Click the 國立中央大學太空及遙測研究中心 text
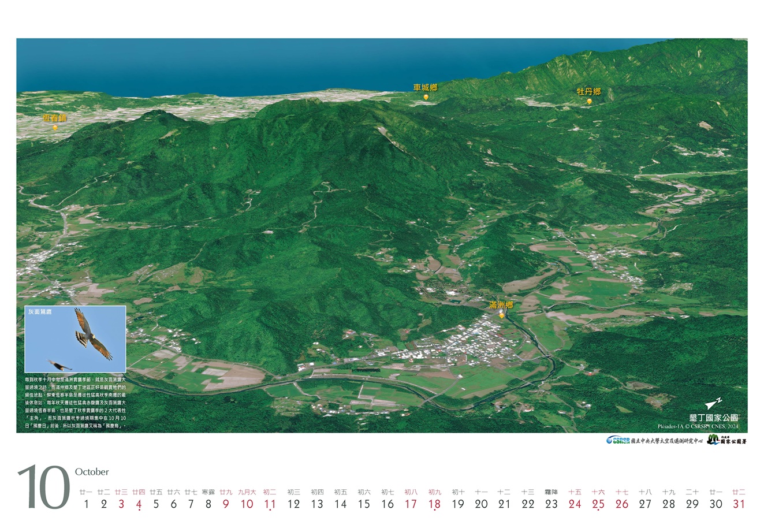Screen dimensions: 764x532 (666, 441)
